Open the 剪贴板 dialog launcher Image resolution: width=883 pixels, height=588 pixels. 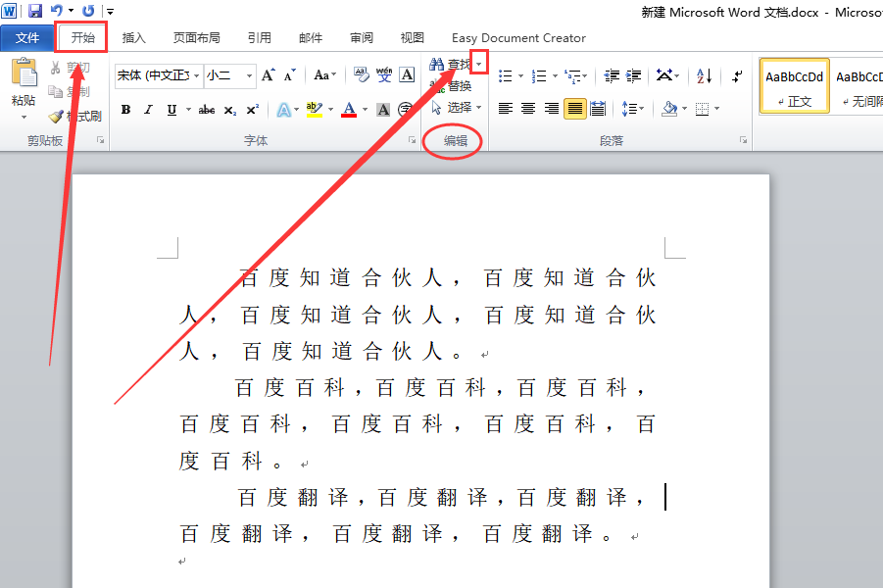[x=100, y=140]
